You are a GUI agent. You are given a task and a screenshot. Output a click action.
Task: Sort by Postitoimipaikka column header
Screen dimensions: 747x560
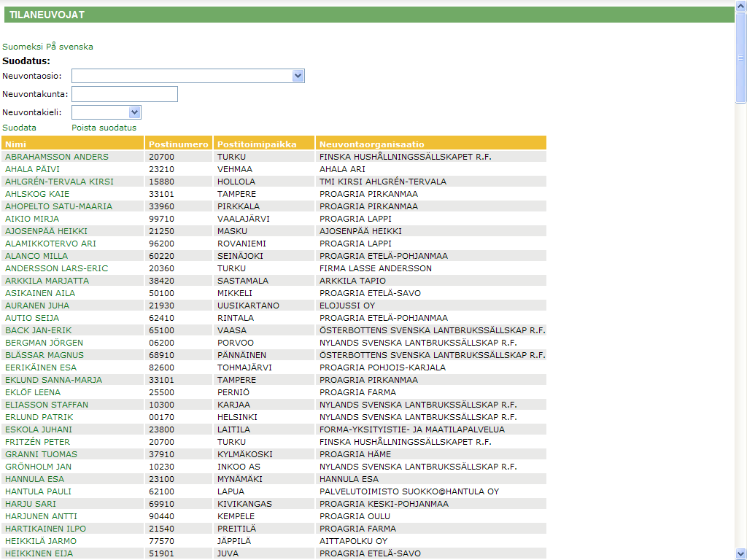point(257,144)
